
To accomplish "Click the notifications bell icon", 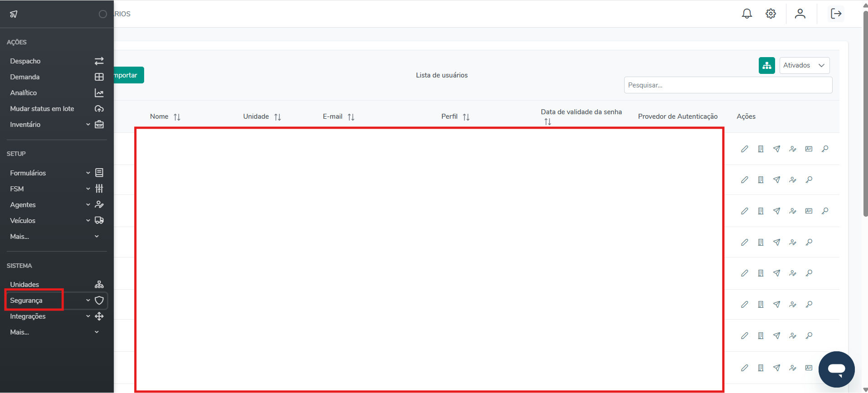I will 747,14.
